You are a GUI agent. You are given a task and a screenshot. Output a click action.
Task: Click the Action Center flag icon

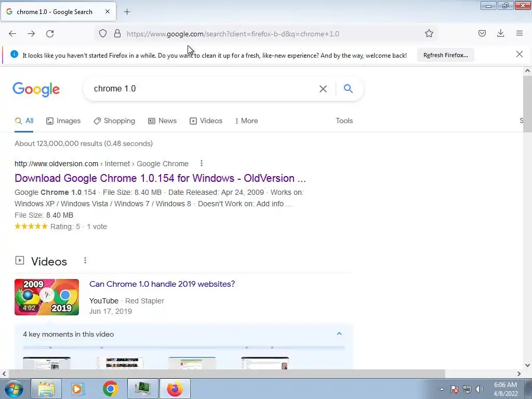(455, 389)
